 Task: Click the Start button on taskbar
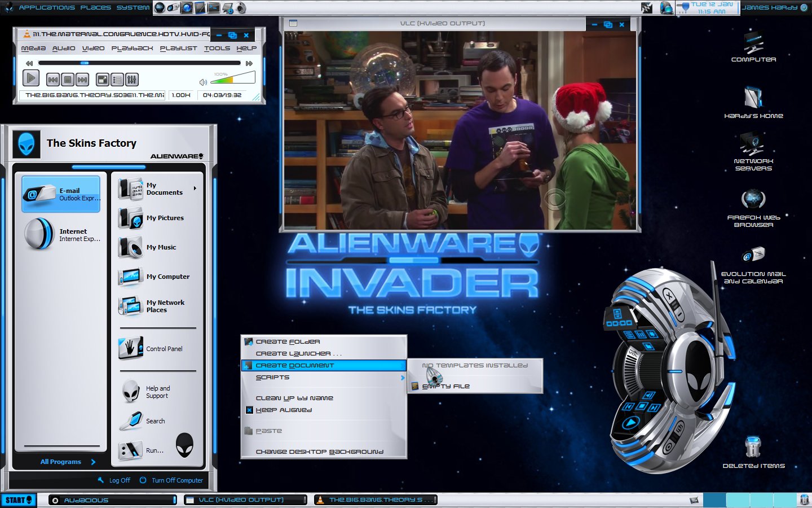tap(19, 500)
